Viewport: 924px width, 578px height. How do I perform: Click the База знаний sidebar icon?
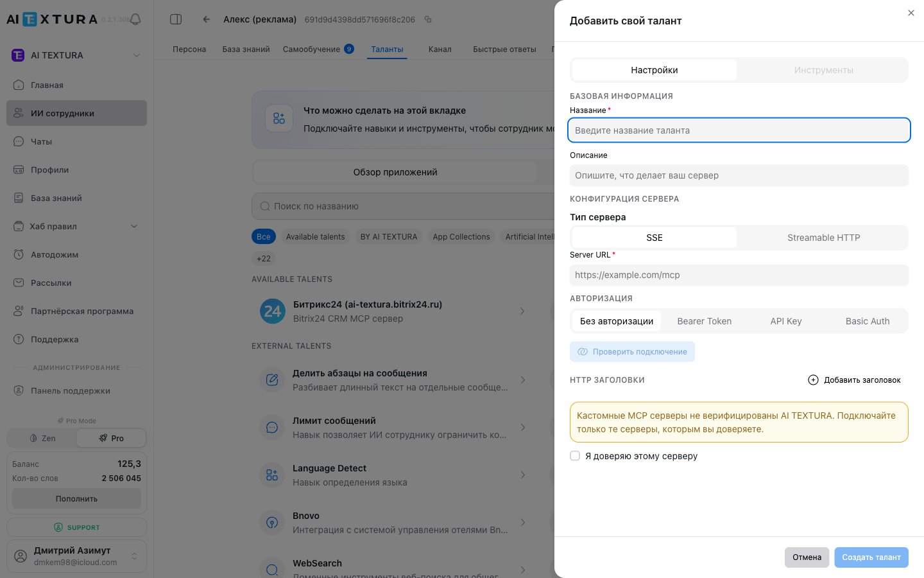coord(19,198)
